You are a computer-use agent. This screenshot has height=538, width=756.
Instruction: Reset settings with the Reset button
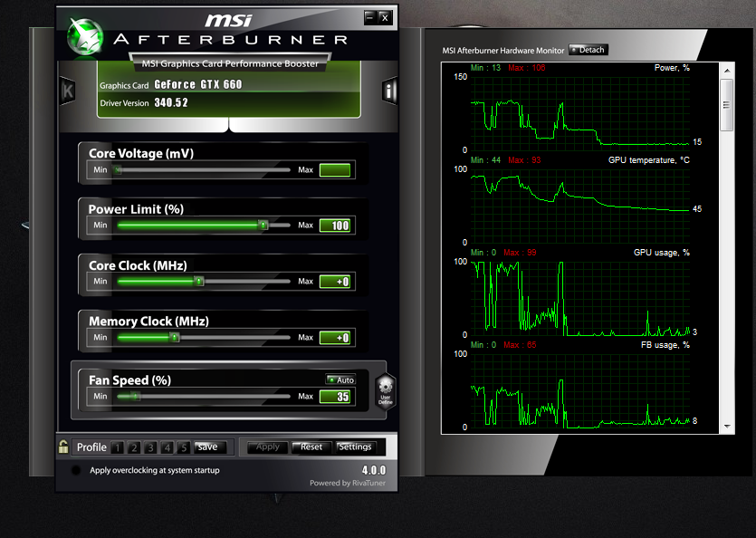pos(311,447)
